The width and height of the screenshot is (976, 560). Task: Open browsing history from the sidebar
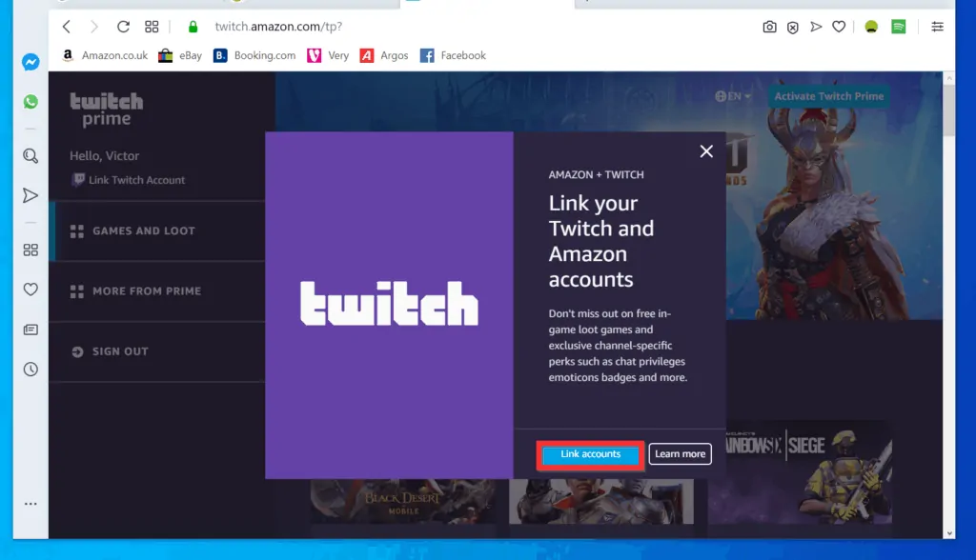[x=30, y=369]
